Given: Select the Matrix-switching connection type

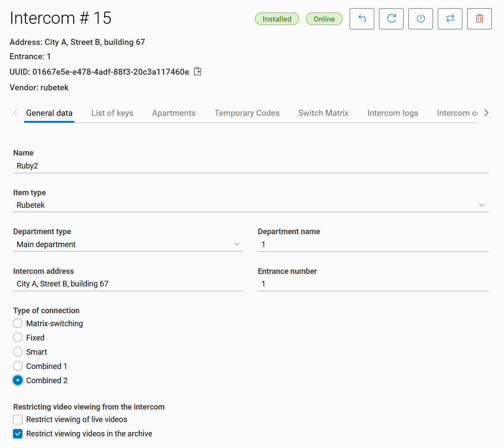Looking at the screenshot, I should pos(18,324).
